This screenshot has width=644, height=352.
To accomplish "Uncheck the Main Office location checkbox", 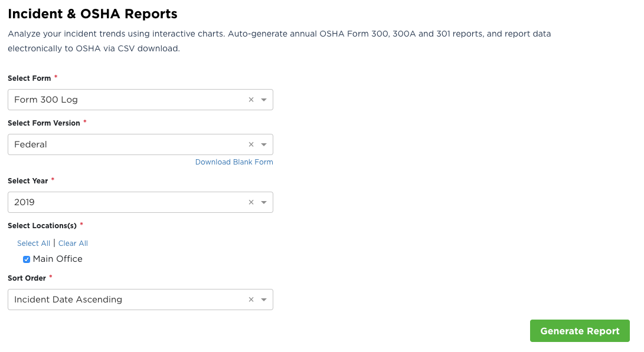I will tap(27, 259).
